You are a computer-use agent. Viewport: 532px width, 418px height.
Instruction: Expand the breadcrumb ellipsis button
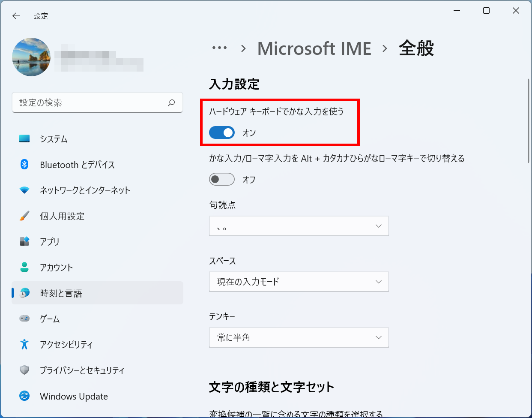[x=219, y=48]
